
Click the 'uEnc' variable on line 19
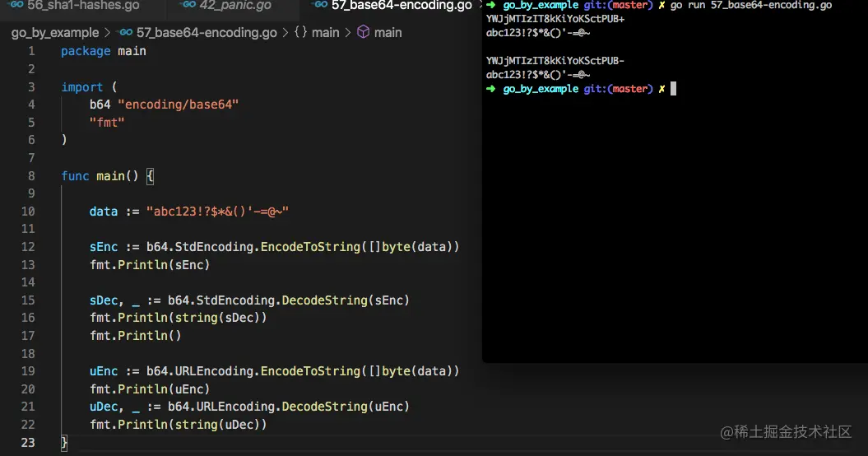click(x=104, y=371)
